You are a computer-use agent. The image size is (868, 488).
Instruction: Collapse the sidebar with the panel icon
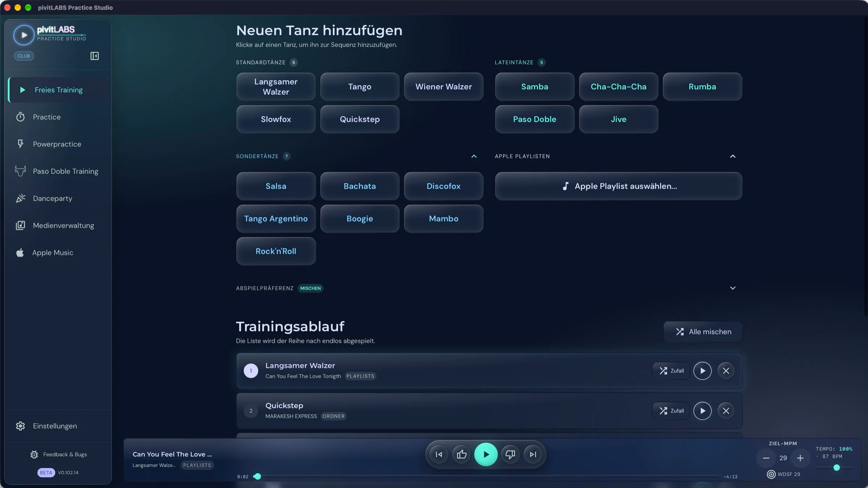click(x=94, y=56)
